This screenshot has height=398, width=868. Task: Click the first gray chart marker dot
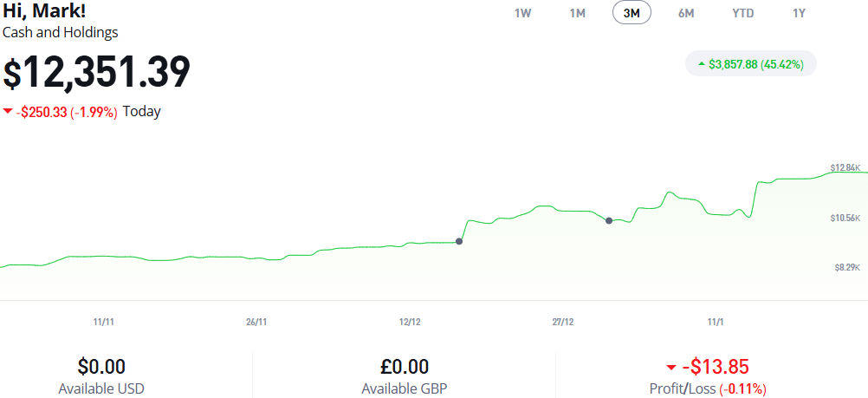pos(459,241)
